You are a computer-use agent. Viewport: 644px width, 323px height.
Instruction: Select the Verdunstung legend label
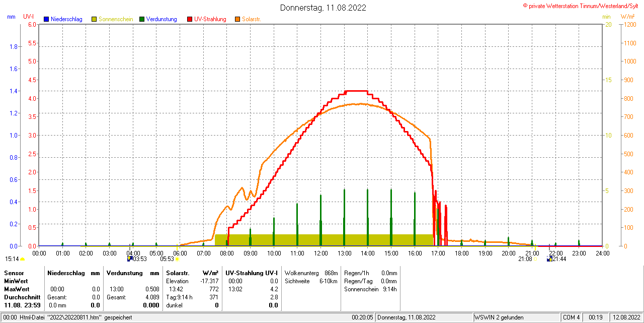click(x=162, y=19)
